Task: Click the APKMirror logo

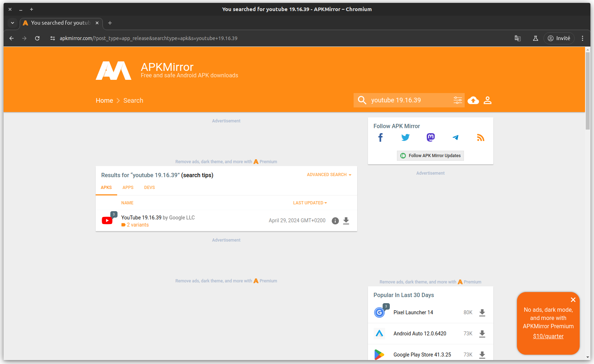Action: tap(114, 71)
